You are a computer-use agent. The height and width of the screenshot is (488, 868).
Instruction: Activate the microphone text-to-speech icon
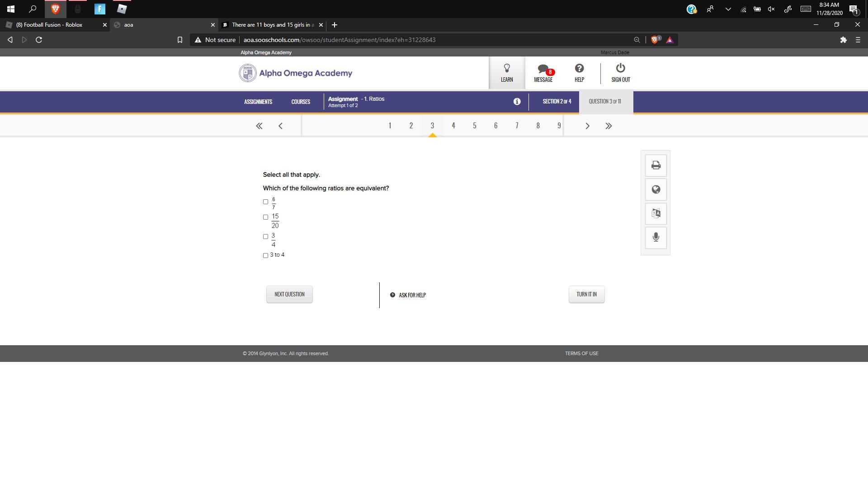click(x=656, y=237)
